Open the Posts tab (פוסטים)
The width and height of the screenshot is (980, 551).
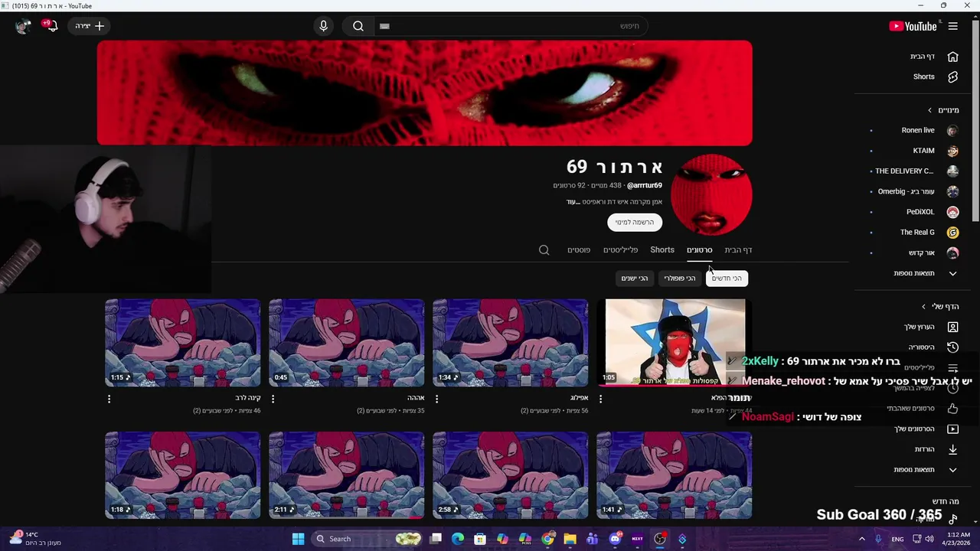[x=579, y=250]
